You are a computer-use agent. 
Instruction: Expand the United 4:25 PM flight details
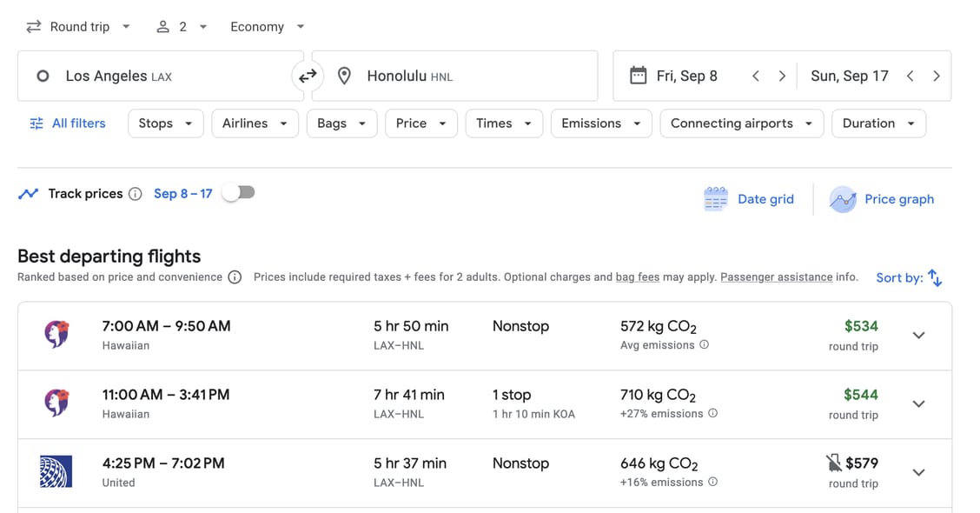click(918, 473)
